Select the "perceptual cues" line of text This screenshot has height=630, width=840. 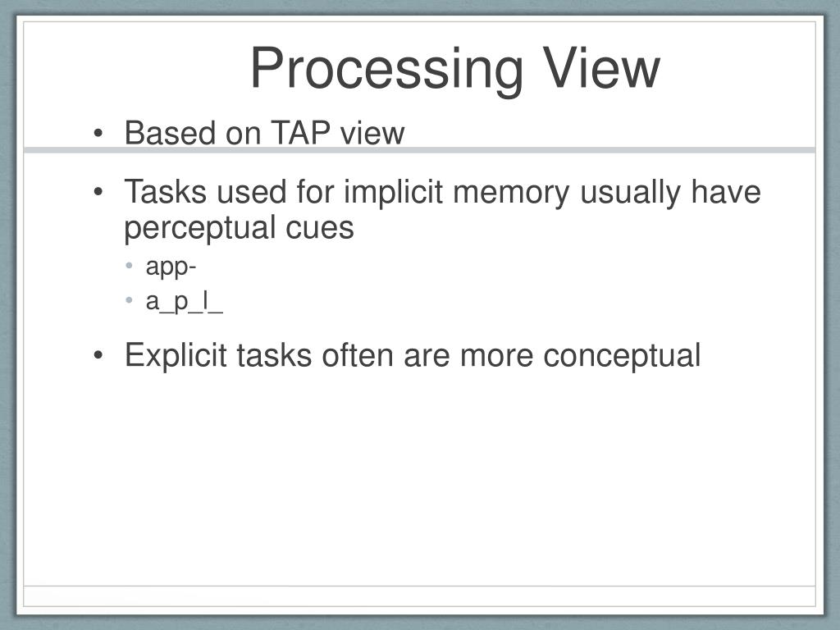(239, 229)
